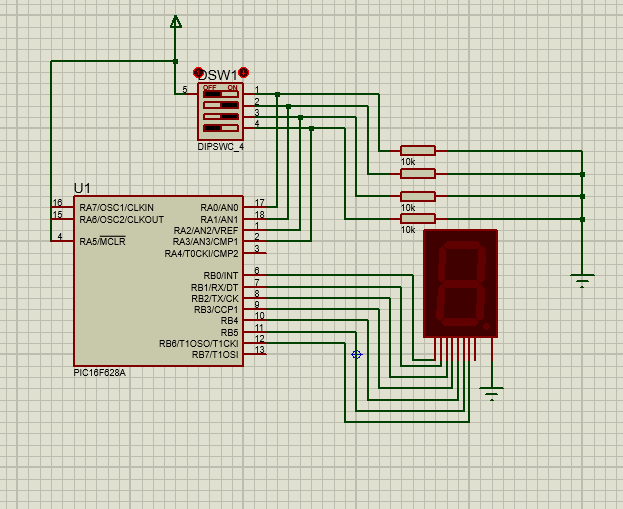
Task: Toggle DIP switch 2 on DSW1
Action: pyautogui.click(x=221, y=105)
